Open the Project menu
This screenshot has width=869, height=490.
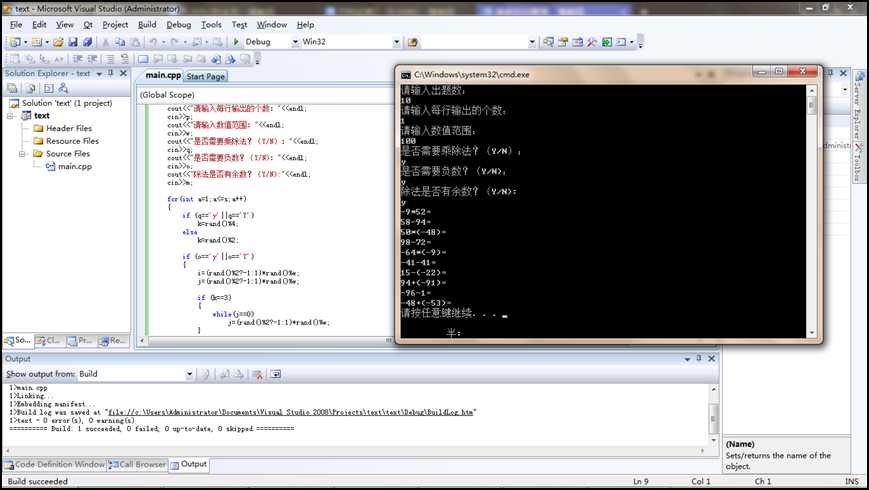(115, 25)
